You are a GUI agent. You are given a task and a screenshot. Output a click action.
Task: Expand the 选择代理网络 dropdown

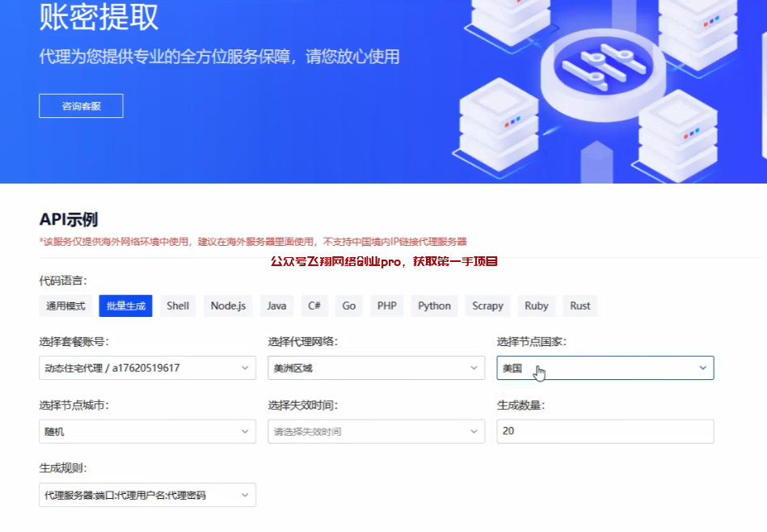point(376,368)
